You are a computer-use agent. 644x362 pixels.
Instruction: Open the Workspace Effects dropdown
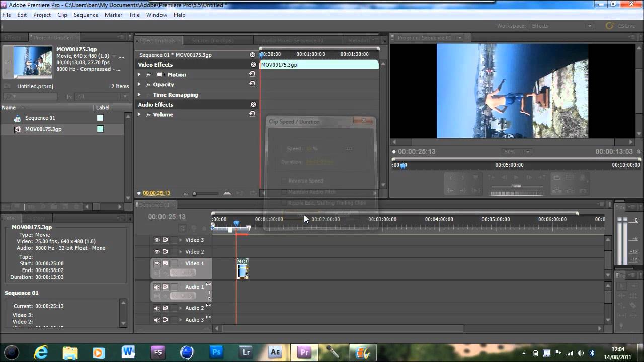click(561, 26)
